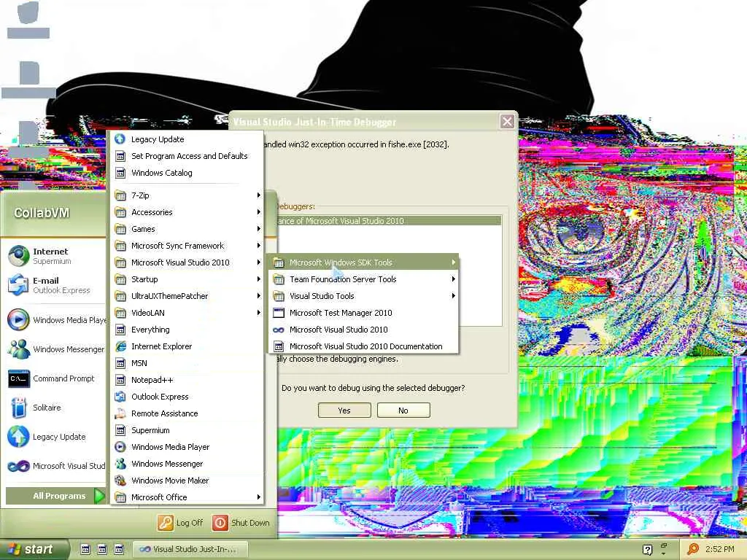Viewport: 747px width, 560px height.
Task: Close the Just-In-Time Debugger dialog
Action: coord(508,122)
